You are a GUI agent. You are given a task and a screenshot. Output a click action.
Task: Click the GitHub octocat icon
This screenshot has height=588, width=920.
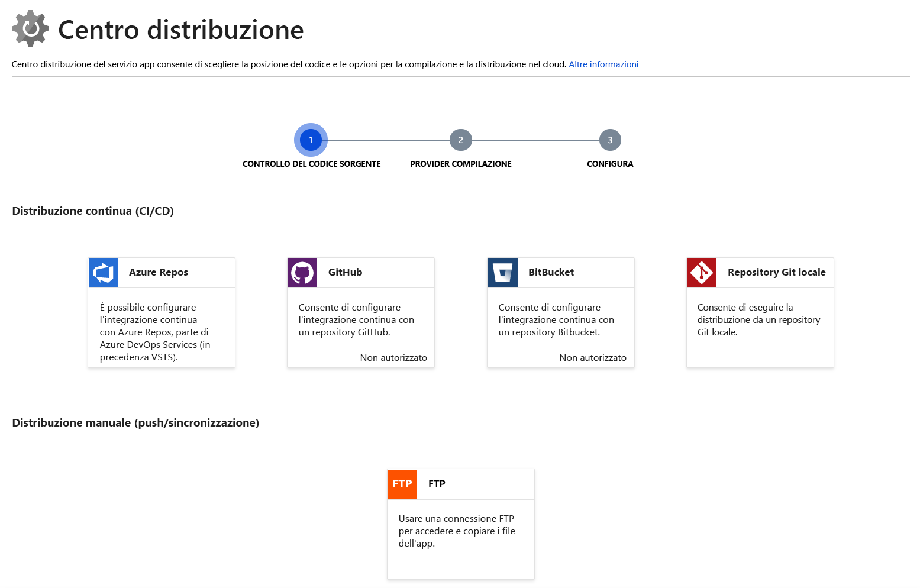[x=302, y=273]
